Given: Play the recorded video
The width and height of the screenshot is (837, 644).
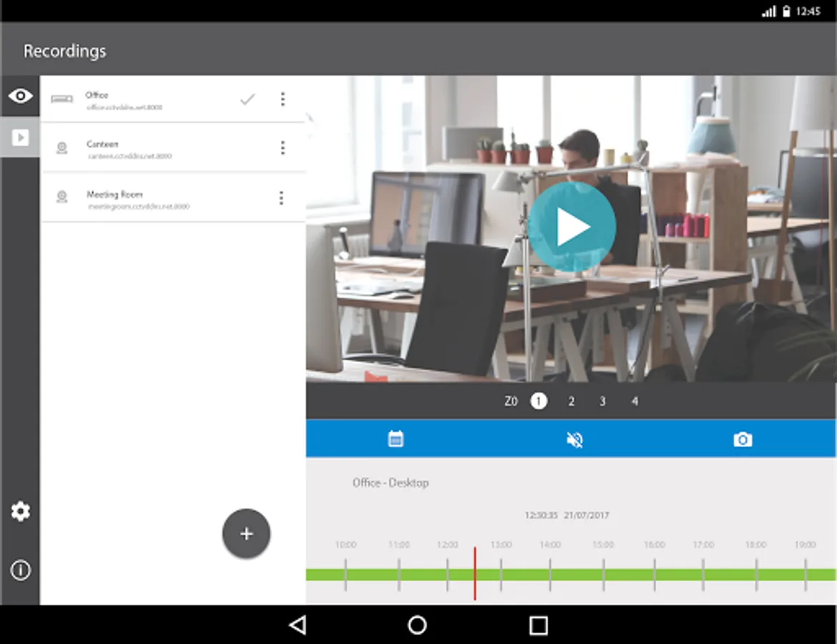Looking at the screenshot, I should click(572, 227).
